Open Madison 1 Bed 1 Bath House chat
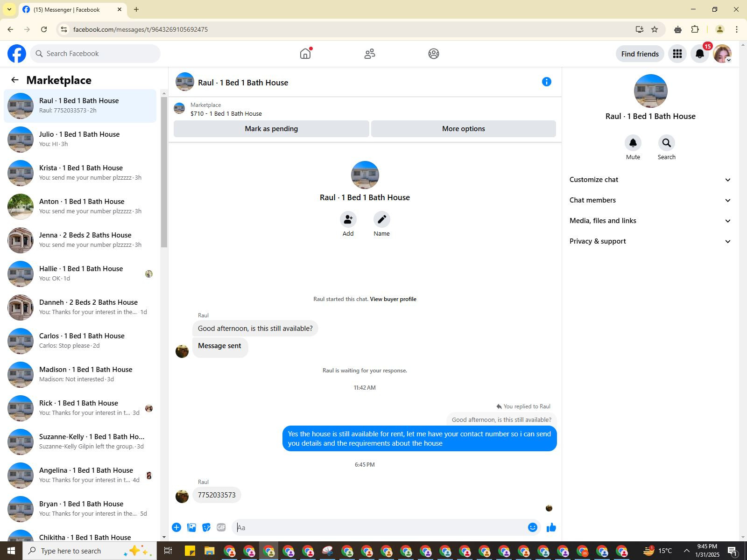The height and width of the screenshot is (560, 747). pyautogui.click(x=80, y=374)
